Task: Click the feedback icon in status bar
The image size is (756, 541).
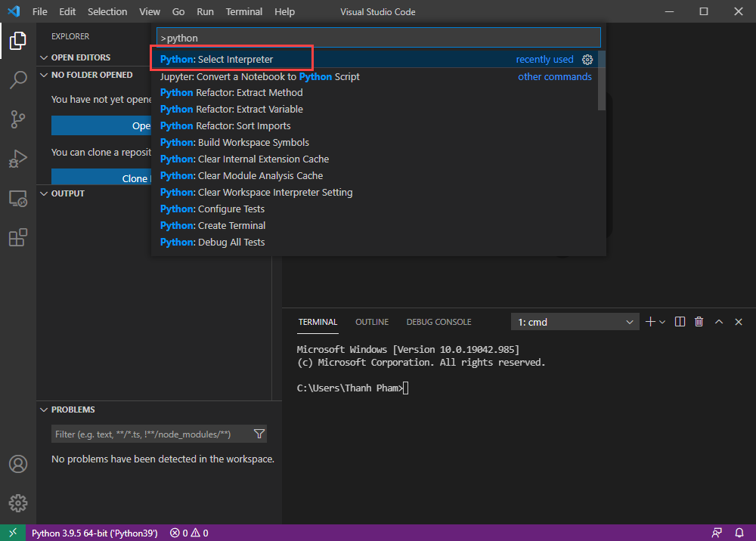Action: 717,533
